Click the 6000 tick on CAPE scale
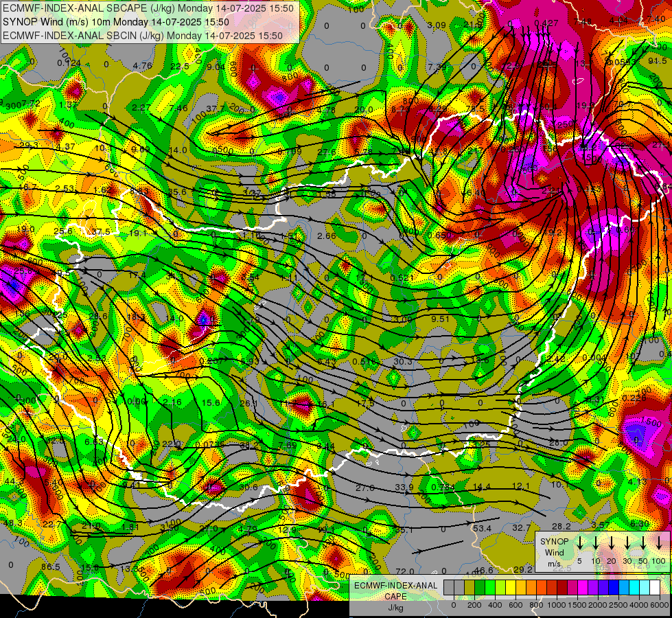672x618 pixels. (x=660, y=605)
